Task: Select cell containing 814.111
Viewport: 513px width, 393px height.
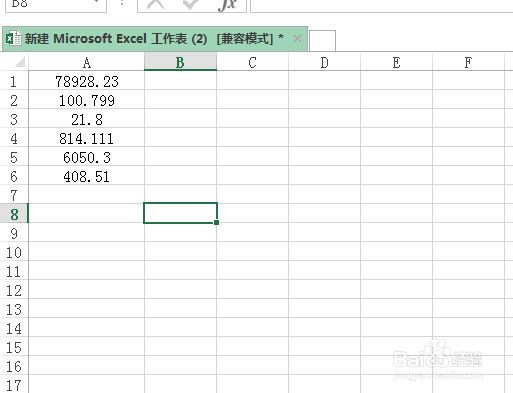Action: 87,138
